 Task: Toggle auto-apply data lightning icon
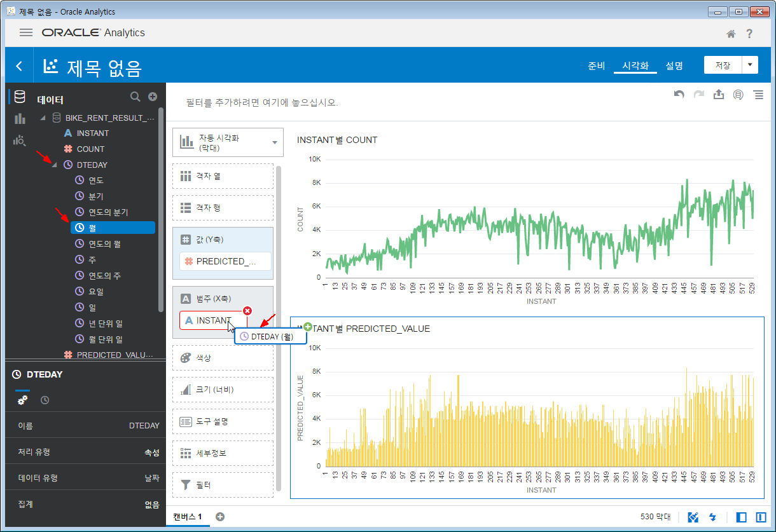pyautogui.click(x=712, y=517)
